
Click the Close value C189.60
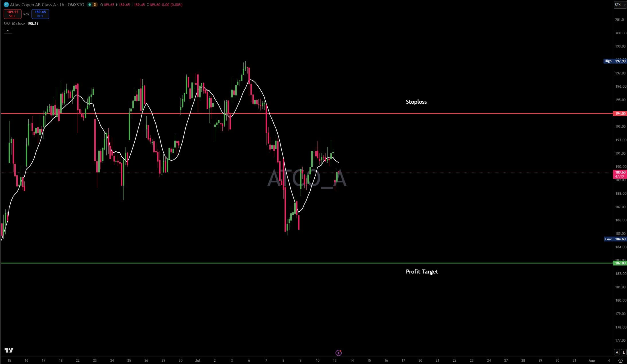click(x=153, y=5)
